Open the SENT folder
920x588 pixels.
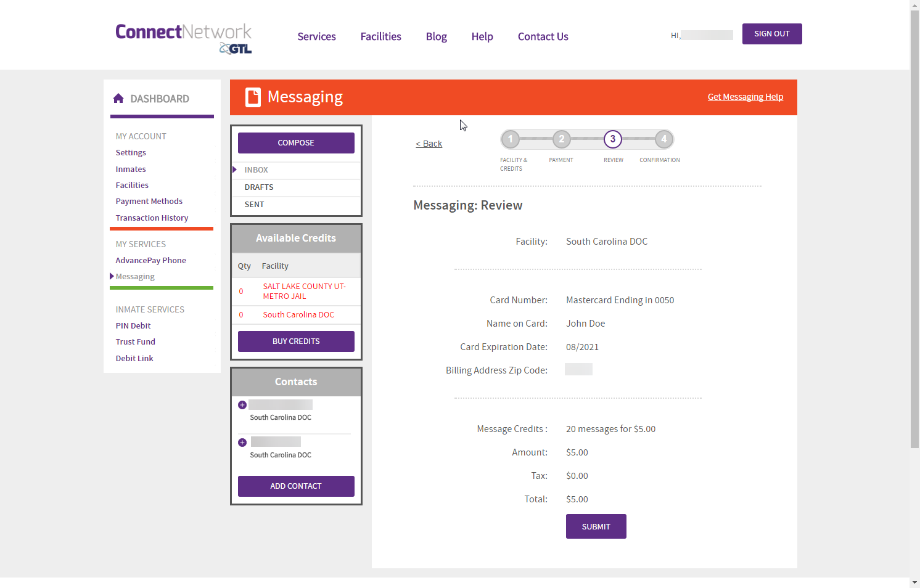[296, 205]
